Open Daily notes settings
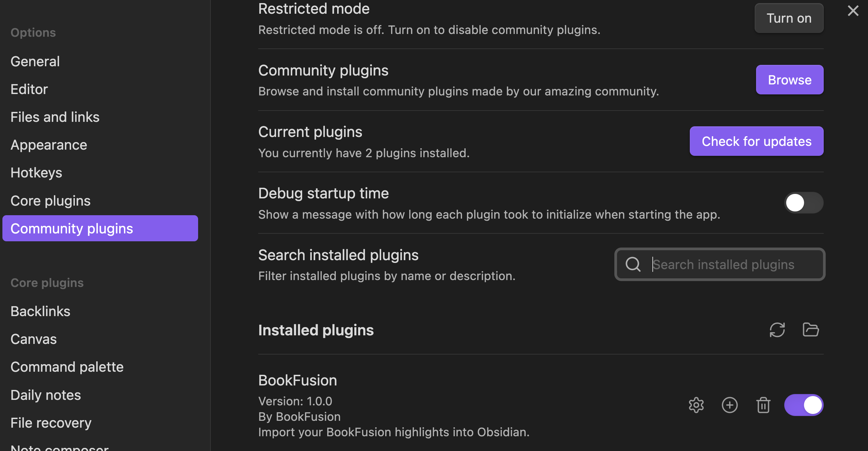The height and width of the screenshot is (451, 868). (100, 395)
